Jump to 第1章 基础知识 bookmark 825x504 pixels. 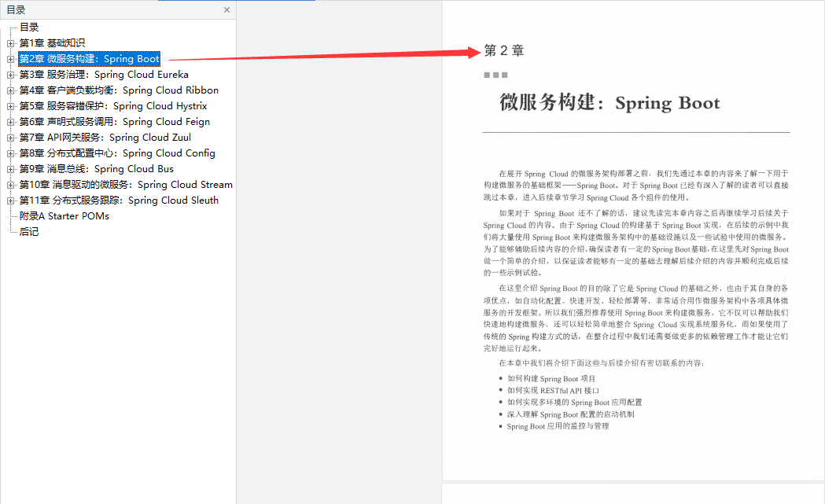tap(52, 43)
